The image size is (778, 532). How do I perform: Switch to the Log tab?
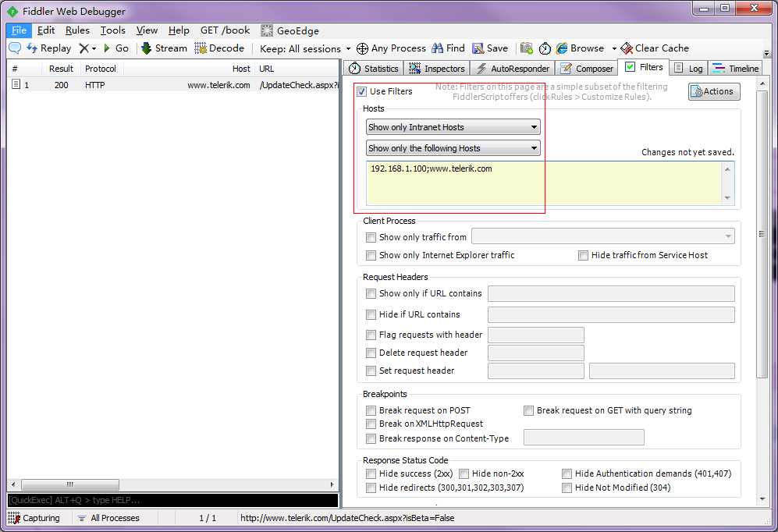tap(688, 69)
